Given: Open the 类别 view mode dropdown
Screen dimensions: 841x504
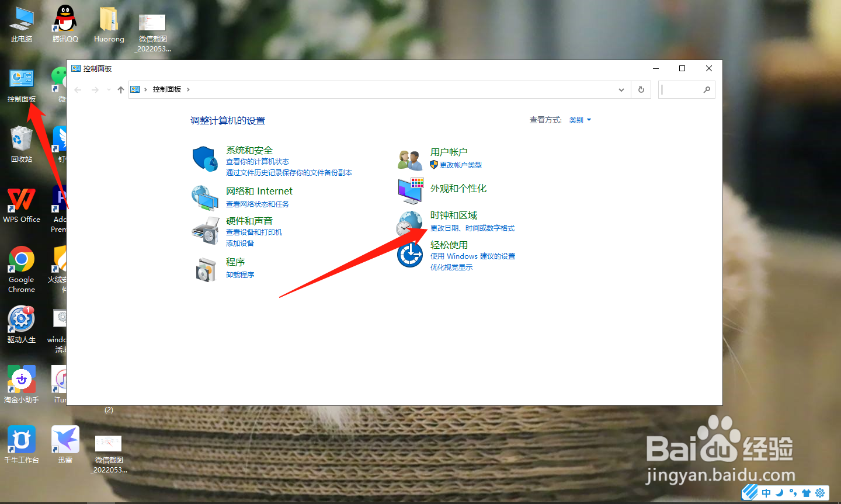Looking at the screenshot, I should tap(580, 120).
